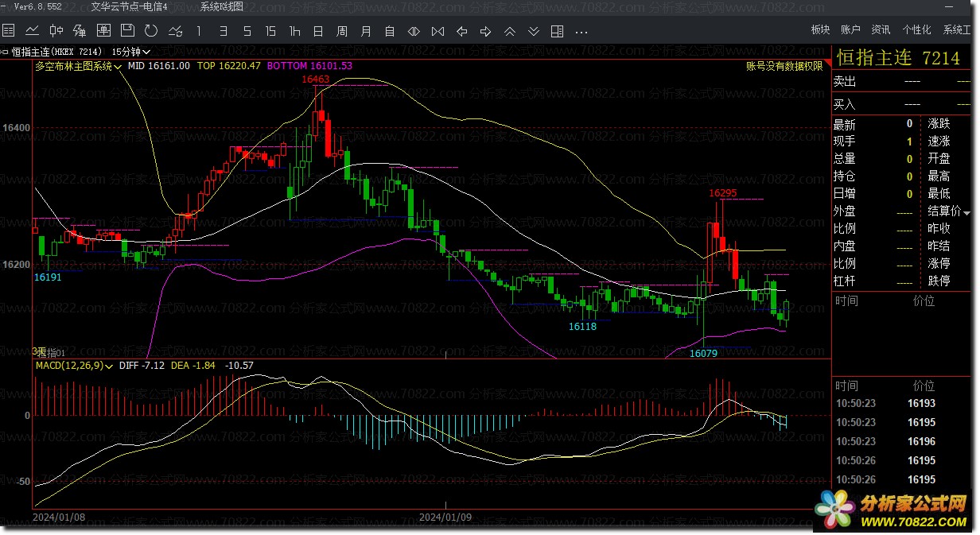
Task: Click the 日增 label
Action: coord(845,193)
